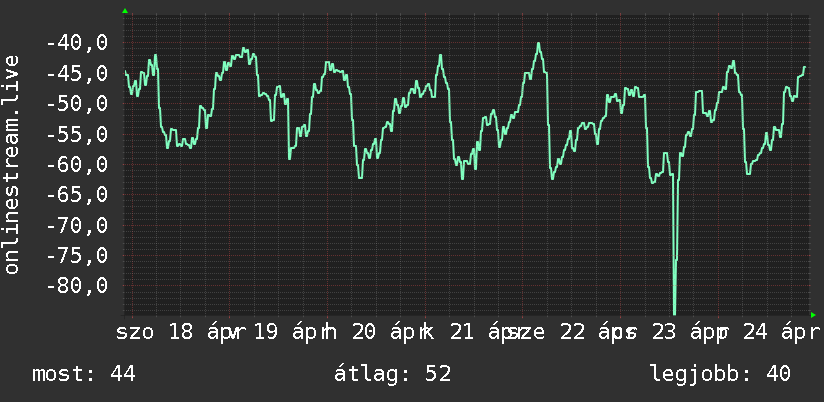Select the -70,0 y-axis label
Image resolution: width=824 pixels, height=402 pixels.
click(x=77, y=225)
